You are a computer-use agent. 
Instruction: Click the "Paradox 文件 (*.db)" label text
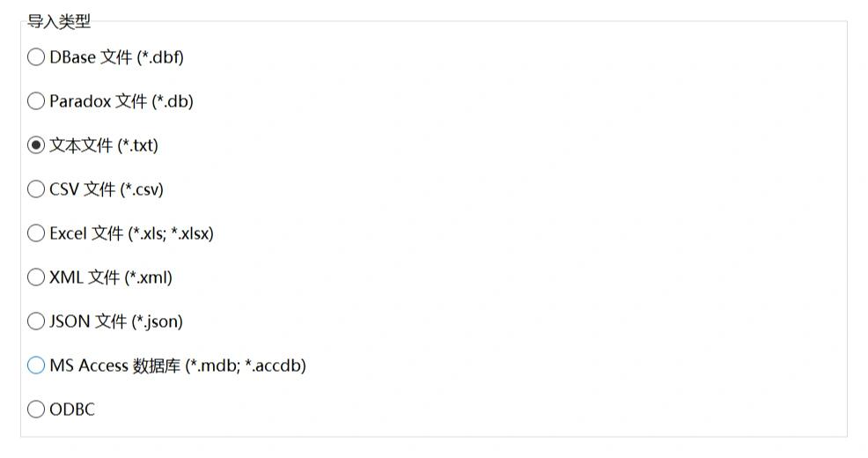coord(121,100)
